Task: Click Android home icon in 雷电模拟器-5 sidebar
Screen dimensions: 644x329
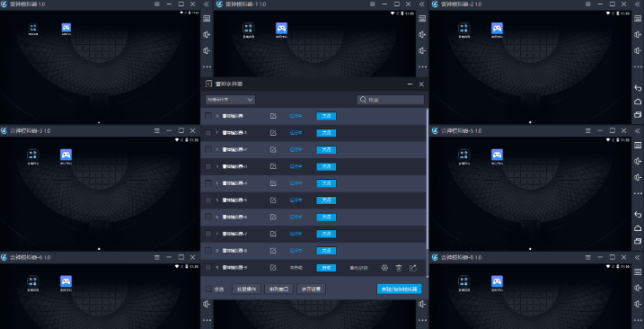Action: pyautogui.click(x=638, y=227)
